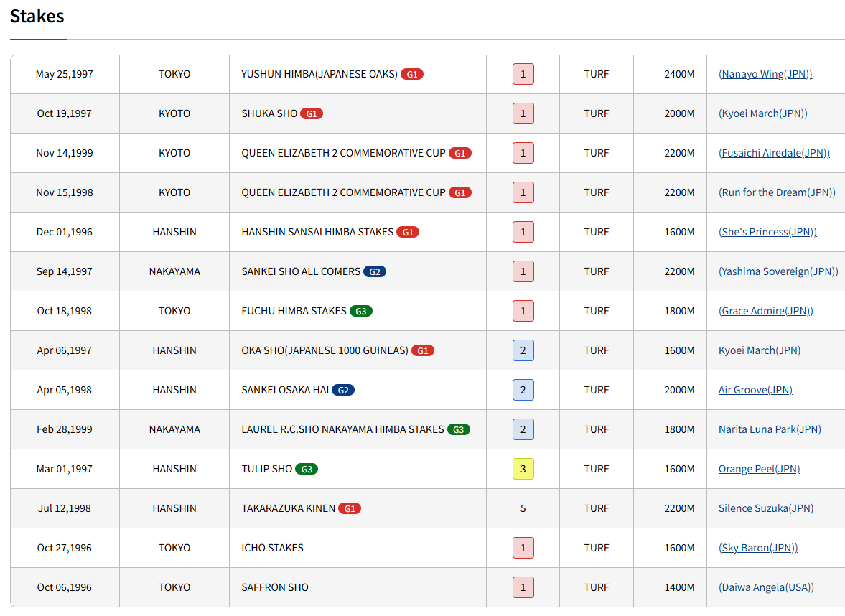Click 1st place box in Saffron Sho row

[523, 587]
